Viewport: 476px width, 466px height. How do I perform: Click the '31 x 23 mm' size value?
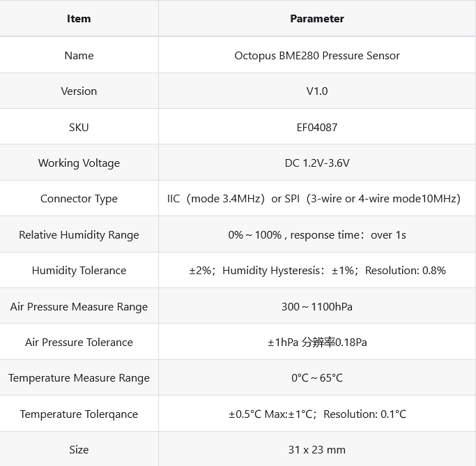click(317, 450)
